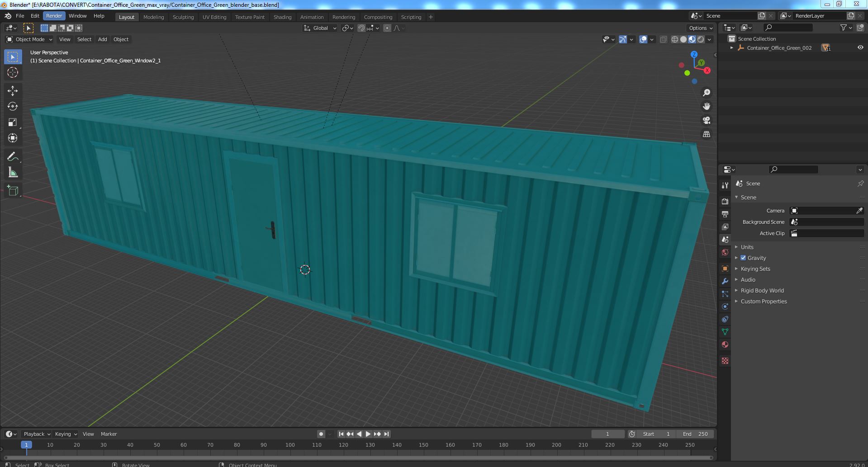Select the Scale tool

[x=13, y=123]
